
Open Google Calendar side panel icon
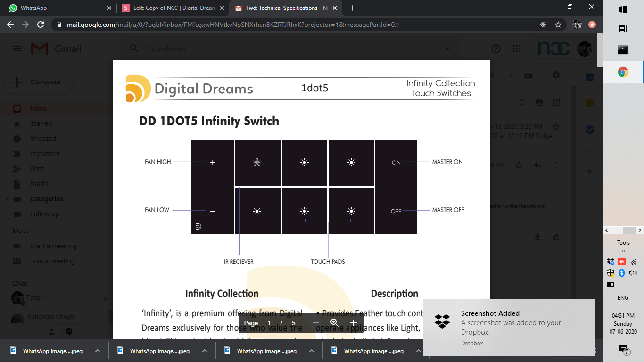[589, 77]
